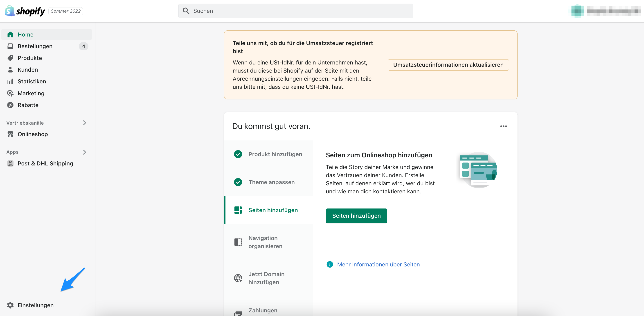Open Produkte via its tag icon
The height and width of the screenshot is (316, 644).
(x=10, y=58)
